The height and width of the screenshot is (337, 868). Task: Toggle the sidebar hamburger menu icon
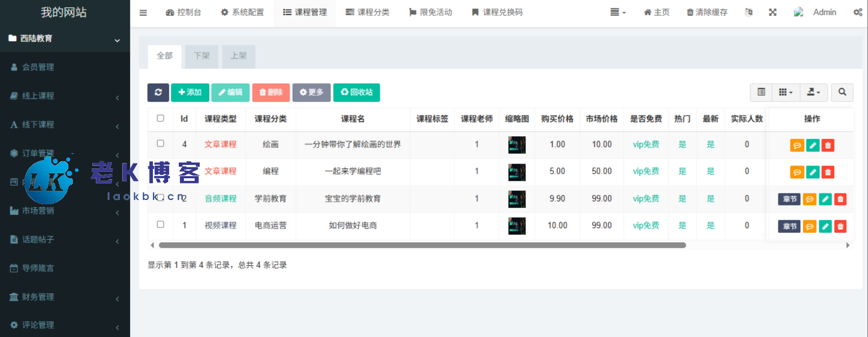(143, 13)
